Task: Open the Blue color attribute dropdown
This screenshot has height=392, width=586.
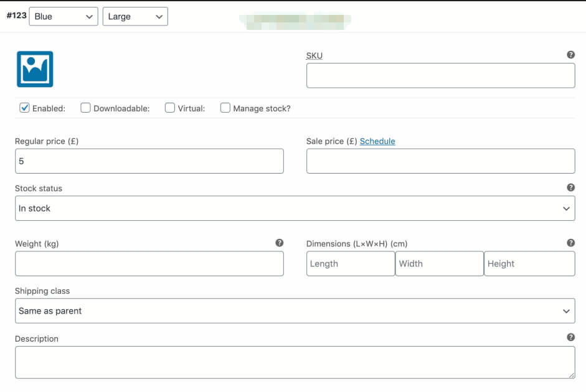Action: click(x=64, y=17)
